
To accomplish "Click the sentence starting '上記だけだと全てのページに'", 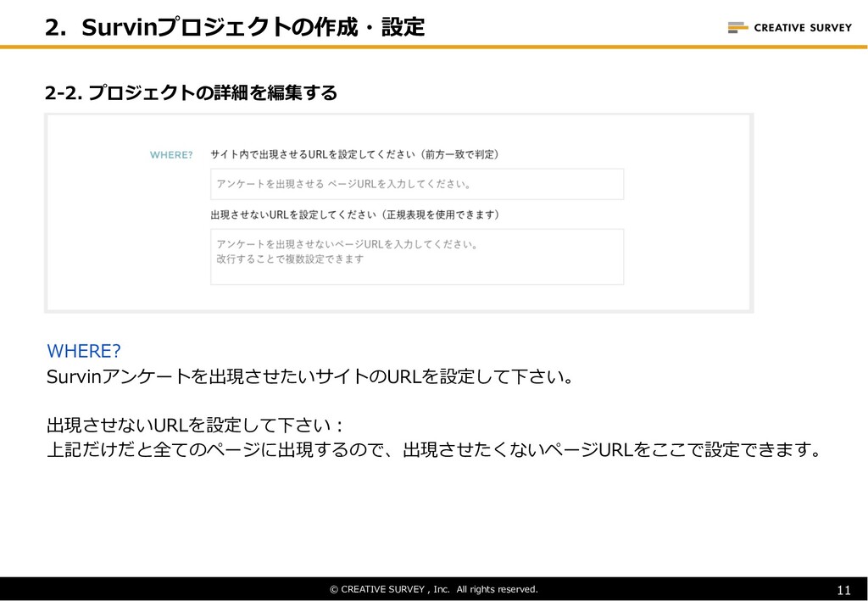I will click(435, 449).
